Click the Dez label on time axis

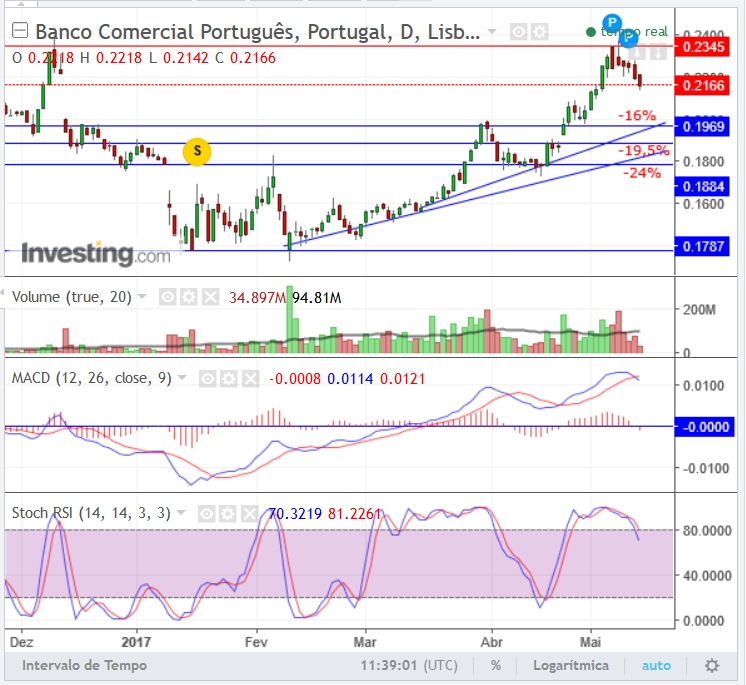tap(21, 642)
